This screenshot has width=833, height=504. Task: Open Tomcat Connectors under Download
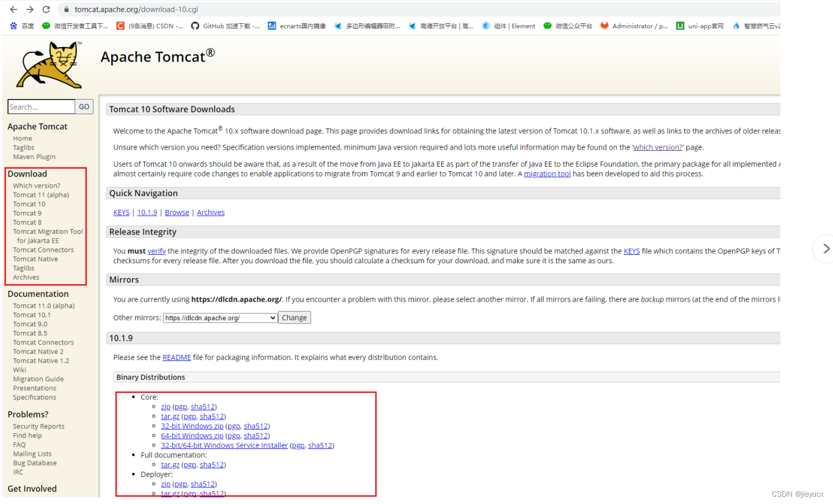tap(43, 250)
